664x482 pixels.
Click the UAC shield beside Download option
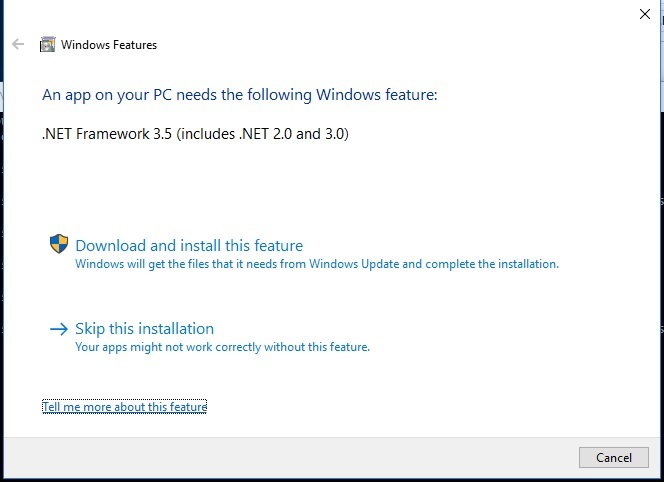(59, 244)
